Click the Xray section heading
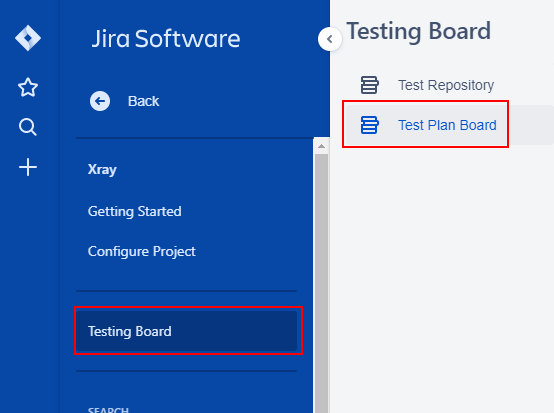The image size is (554, 413). 102,170
